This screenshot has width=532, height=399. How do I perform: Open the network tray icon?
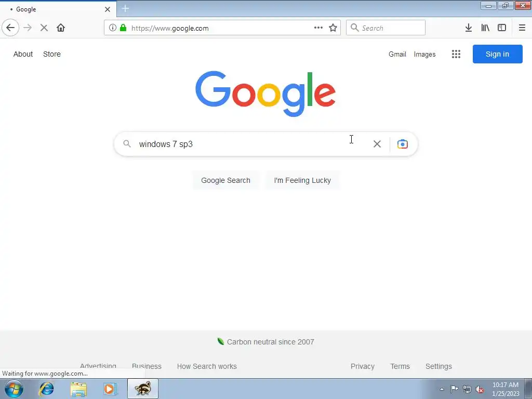click(467, 389)
